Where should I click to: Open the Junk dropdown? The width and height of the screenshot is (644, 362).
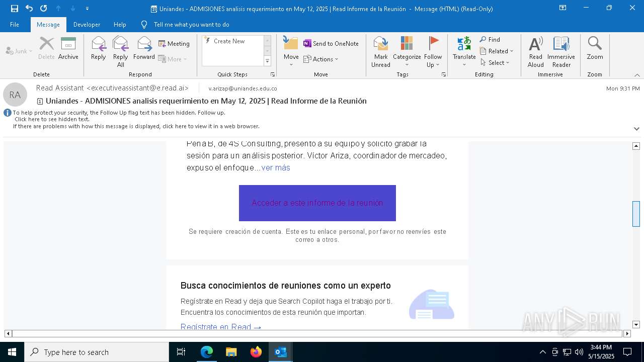19,51
